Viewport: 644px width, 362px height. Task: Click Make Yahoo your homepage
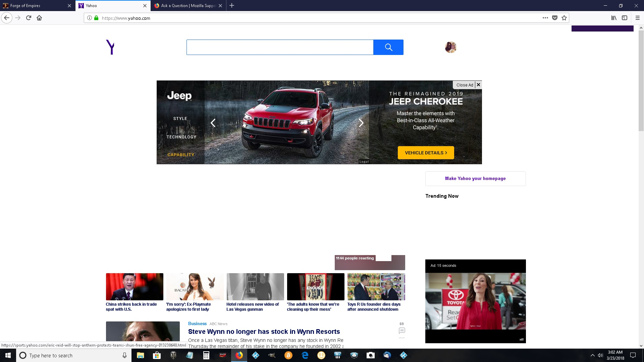[x=475, y=179]
